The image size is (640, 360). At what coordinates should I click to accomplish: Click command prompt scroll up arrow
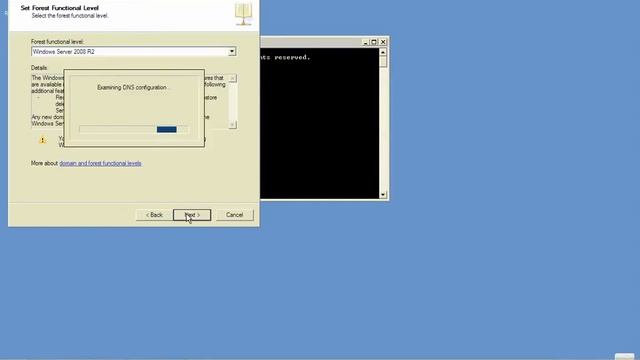click(383, 52)
